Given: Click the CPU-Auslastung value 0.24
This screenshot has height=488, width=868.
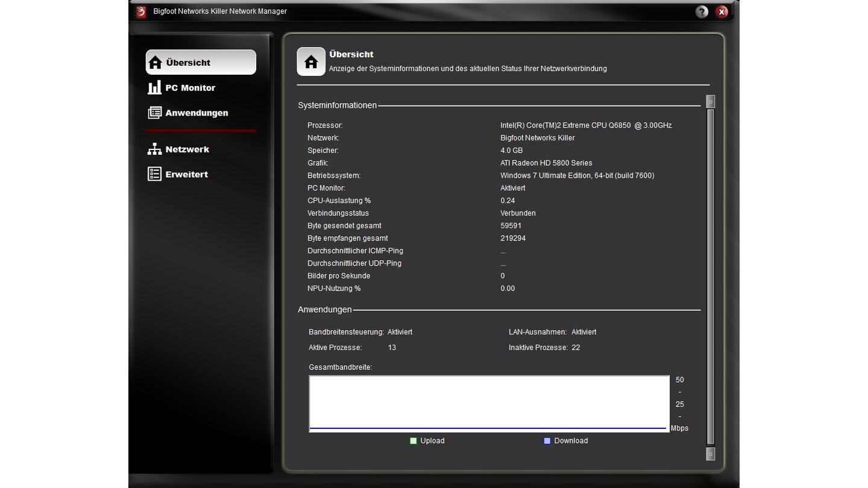Looking at the screenshot, I should click(x=508, y=201).
